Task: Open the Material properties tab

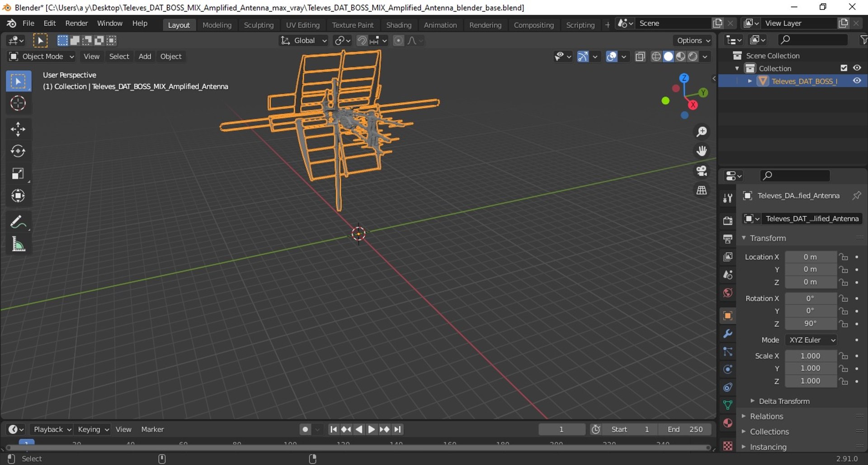Action: pos(727,423)
